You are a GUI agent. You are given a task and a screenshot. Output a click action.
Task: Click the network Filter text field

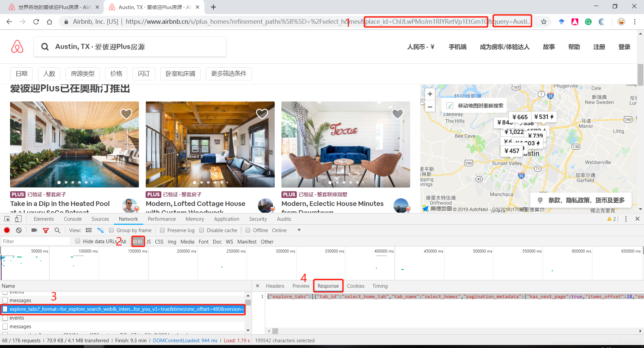[35, 241]
